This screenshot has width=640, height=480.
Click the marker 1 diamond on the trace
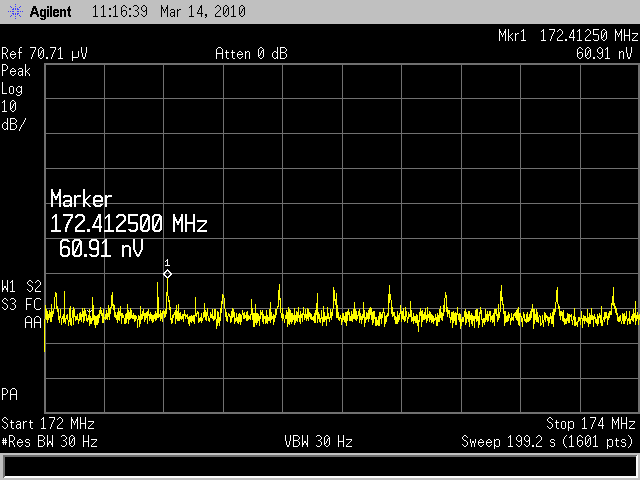pos(167,274)
